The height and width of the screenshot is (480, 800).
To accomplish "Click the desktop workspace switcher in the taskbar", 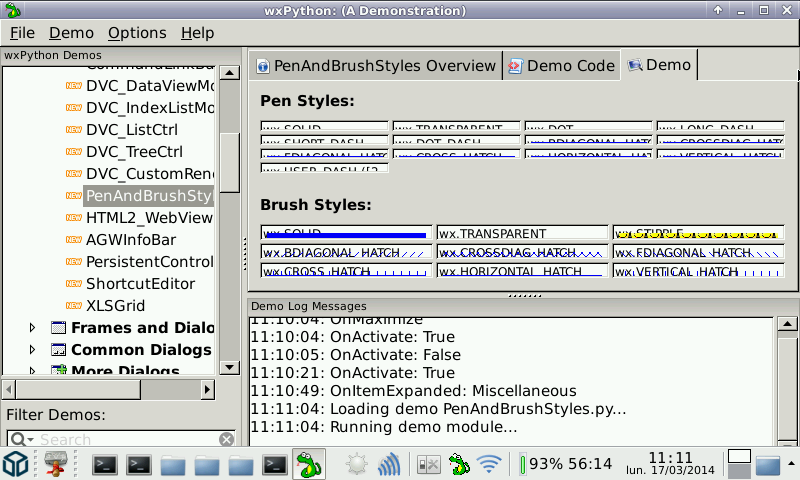I will pos(739,464).
